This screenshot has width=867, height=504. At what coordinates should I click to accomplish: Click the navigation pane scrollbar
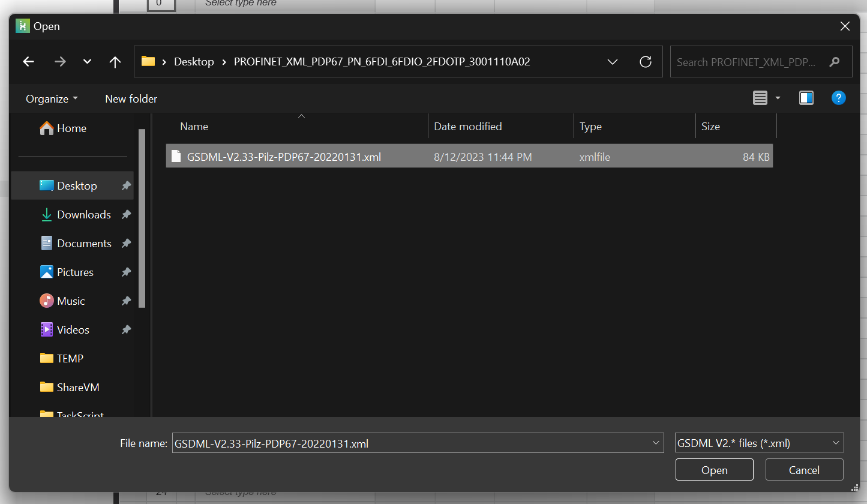click(x=142, y=218)
